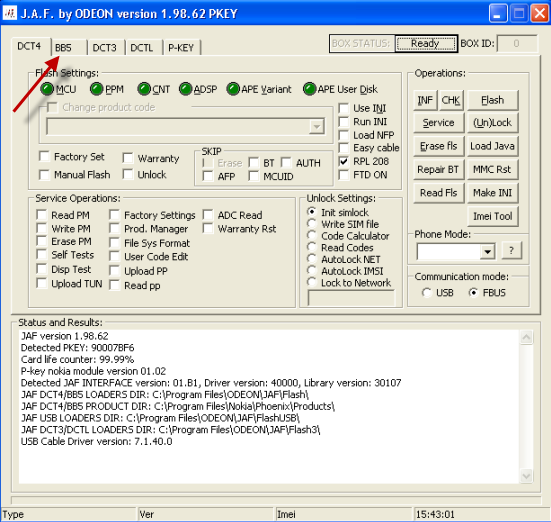Click the CHK button
Viewport: 551px width, 522px height.
coord(451,101)
